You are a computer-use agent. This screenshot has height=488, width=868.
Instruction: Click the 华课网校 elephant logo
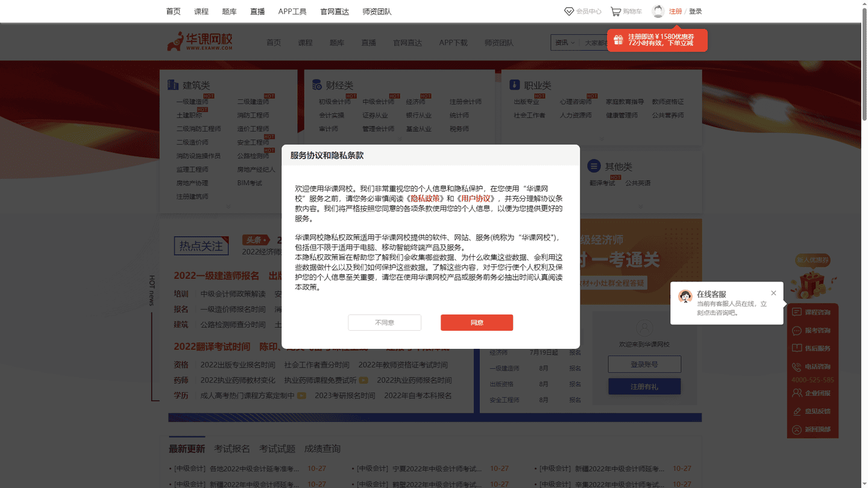click(x=200, y=42)
